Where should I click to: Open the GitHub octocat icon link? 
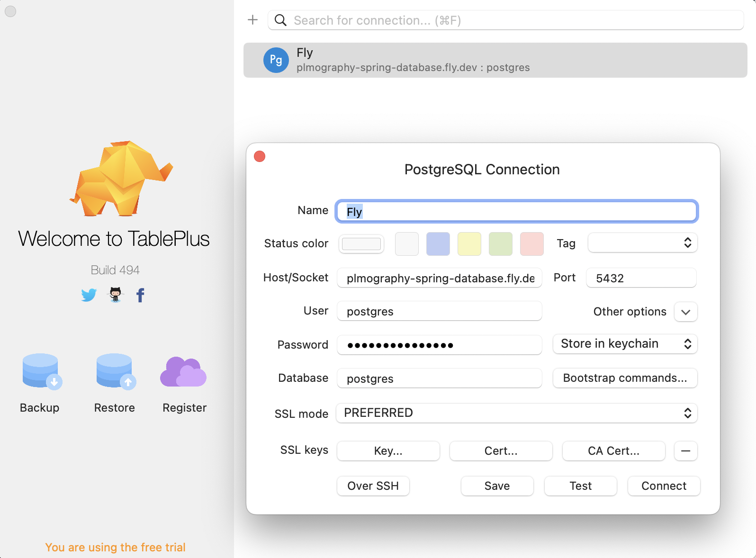pos(115,295)
